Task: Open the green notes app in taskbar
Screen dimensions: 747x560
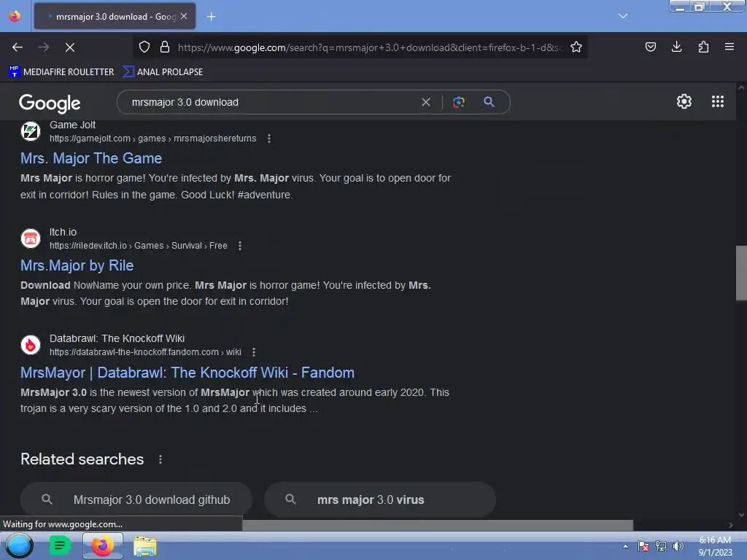Action: pos(60,545)
